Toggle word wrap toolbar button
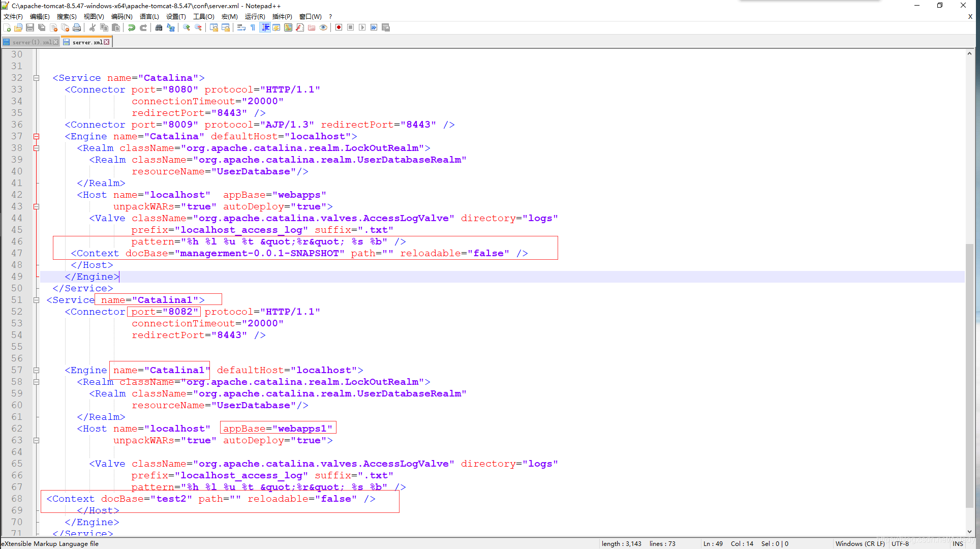The width and height of the screenshot is (980, 549). pyautogui.click(x=241, y=27)
